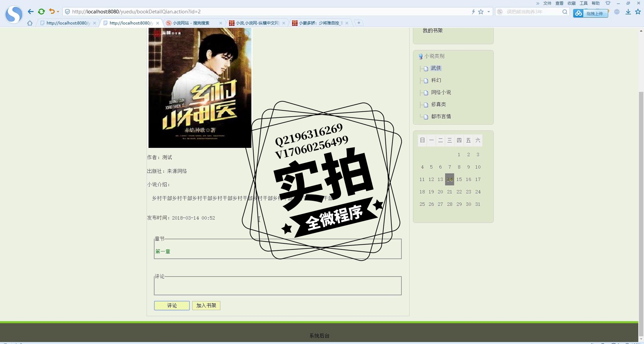Close the 小妻多娇 tab

tap(347, 23)
